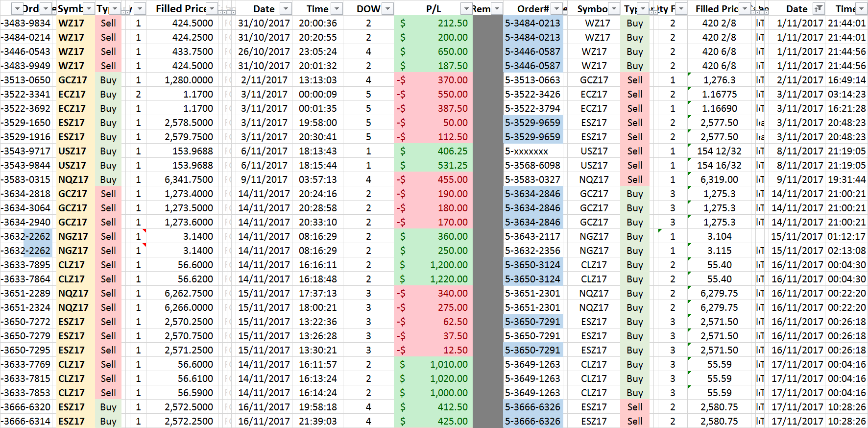Select the date cell 26/10/2017
868x428 pixels.
click(x=264, y=51)
